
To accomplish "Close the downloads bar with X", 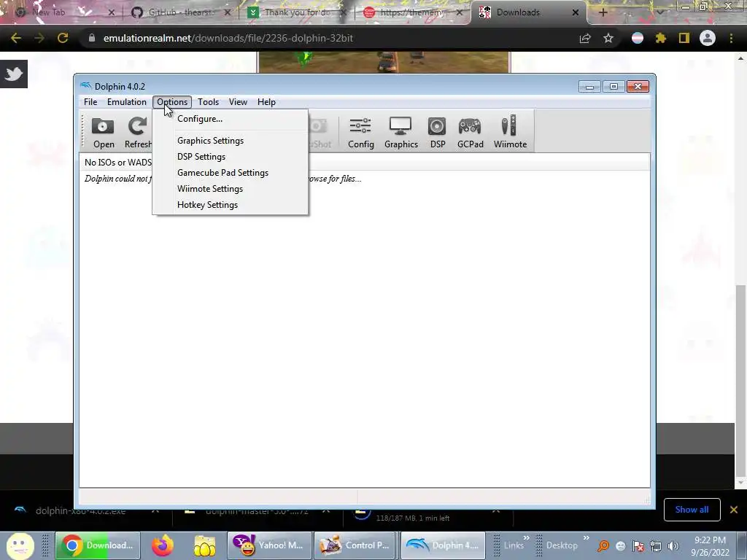I will [x=734, y=510].
